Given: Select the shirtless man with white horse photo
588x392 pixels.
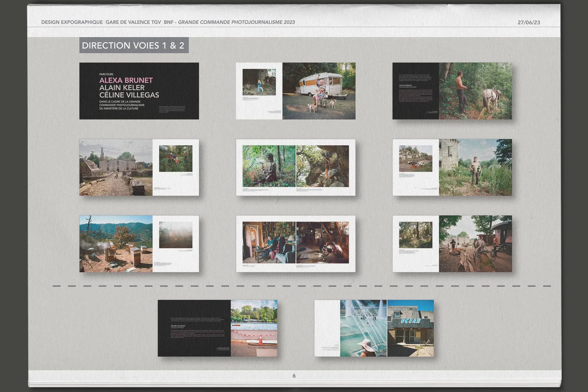Looking at the screenshot, I should pyautogui.click(x=475, y=91).
